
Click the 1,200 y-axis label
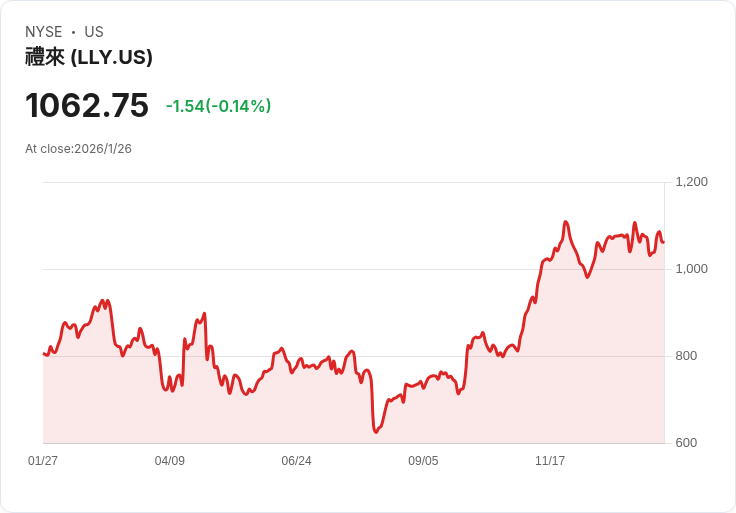(691, 182)
